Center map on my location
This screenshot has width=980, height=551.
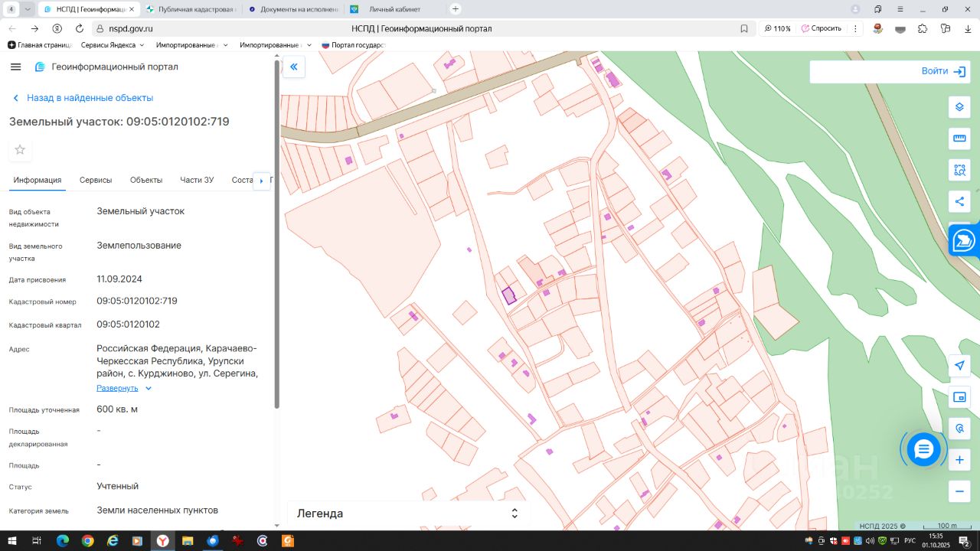(959, 365)
